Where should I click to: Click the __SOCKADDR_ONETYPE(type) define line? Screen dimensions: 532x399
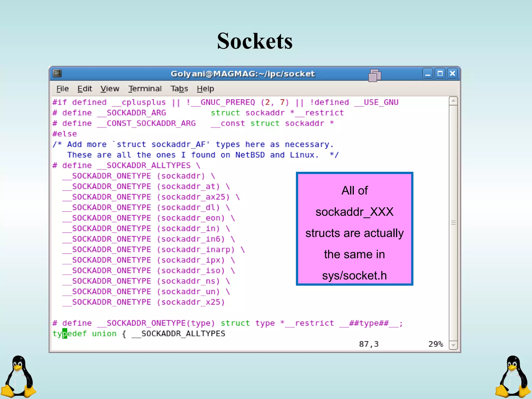click(228, 323)
